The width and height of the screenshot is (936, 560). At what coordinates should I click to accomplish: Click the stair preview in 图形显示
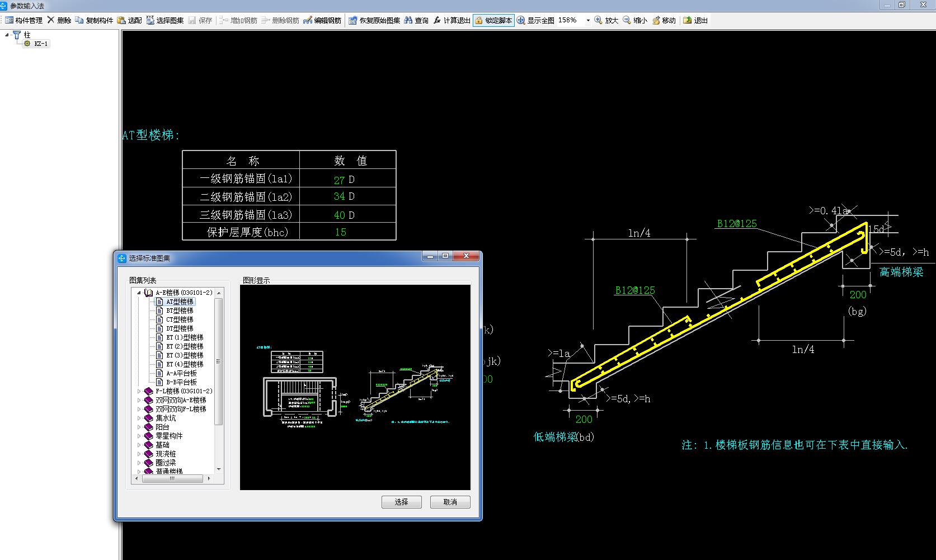pyautogui.click(x=355, y=387)
